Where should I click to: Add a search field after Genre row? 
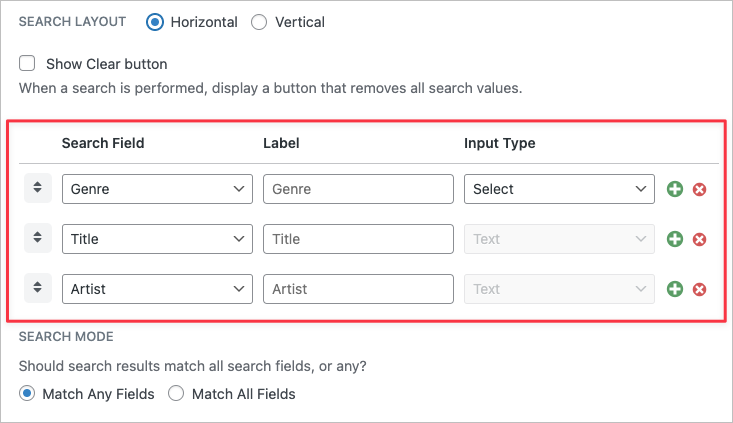click(675, 189)
